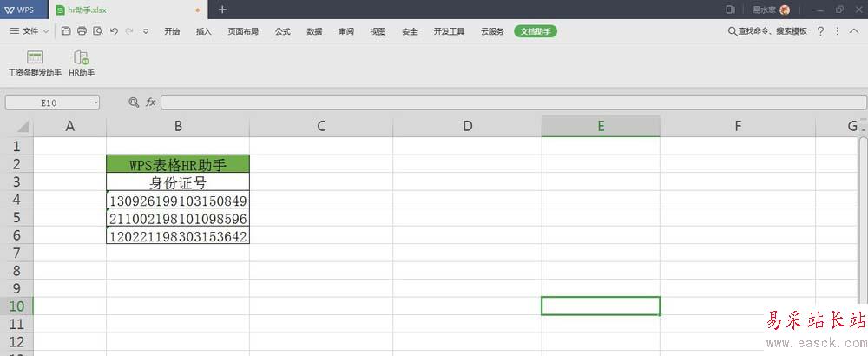
Task: Click the fx insert function icon
Action: point(150,102)
